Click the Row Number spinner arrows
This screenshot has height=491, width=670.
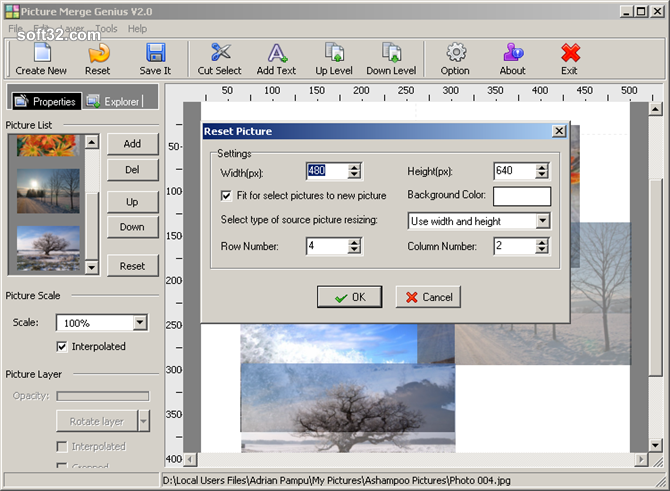(354, 246)
